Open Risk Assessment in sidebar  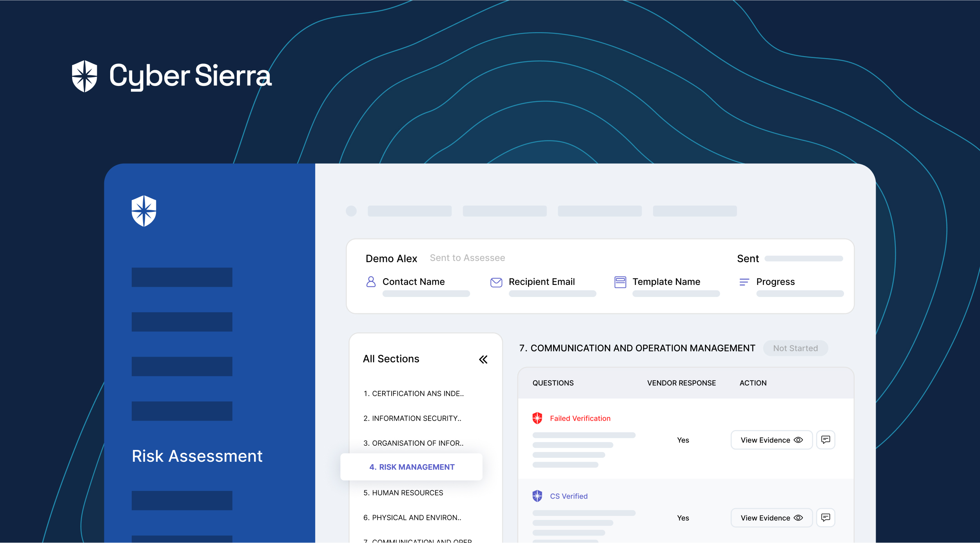click(x=197, y=456)
